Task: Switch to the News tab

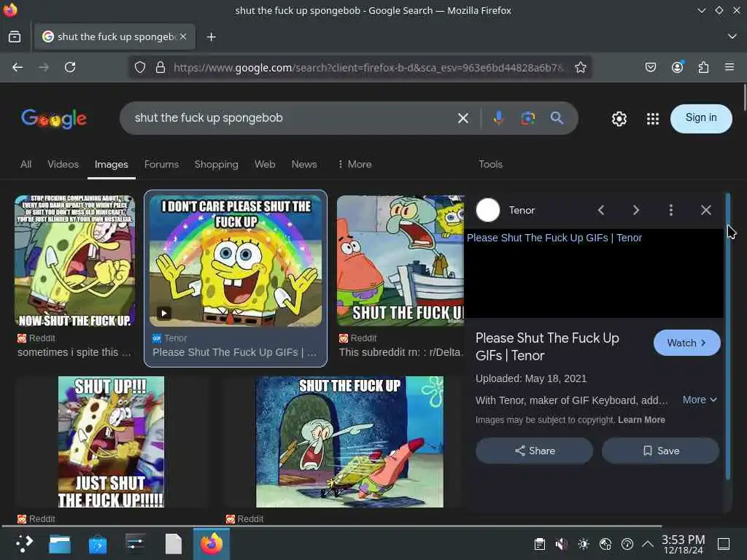Action: tap(304, 164)
